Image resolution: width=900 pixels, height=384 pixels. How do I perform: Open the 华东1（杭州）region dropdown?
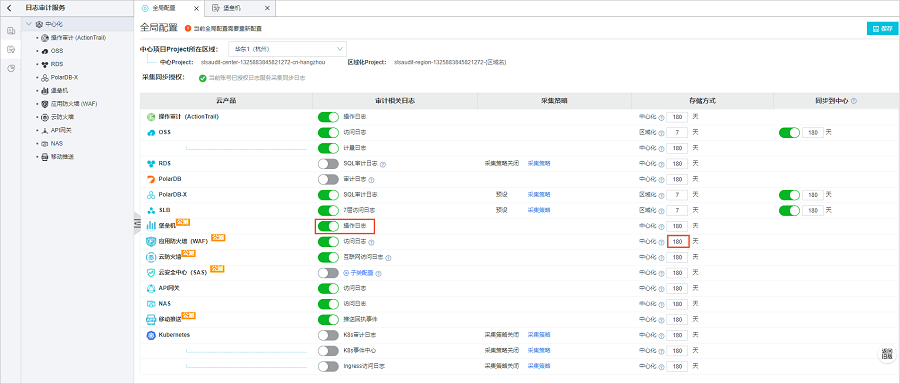click(x=288, y=49)
